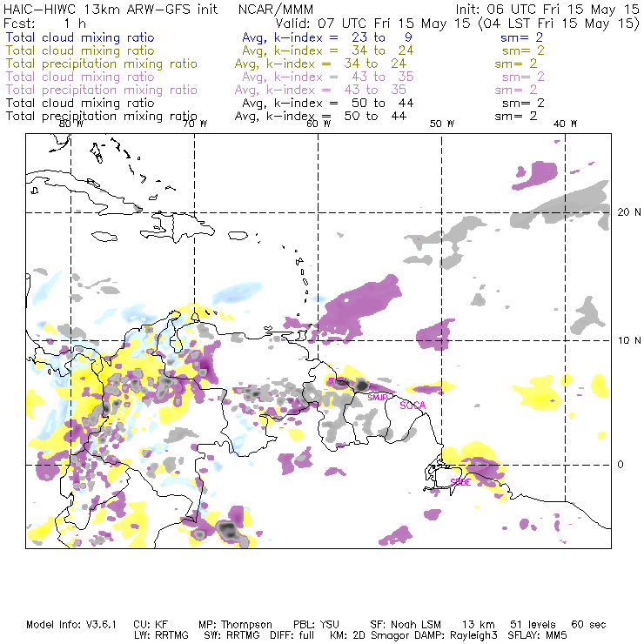Click the purple 'Total precipitation mixing ratio' legend line

click(102, 90)
